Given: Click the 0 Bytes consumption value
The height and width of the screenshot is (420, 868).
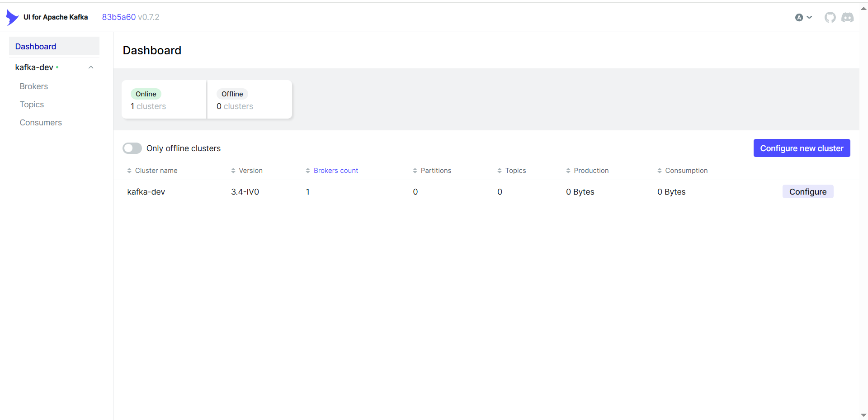Looking at the screenshot, I should [671, 192].
